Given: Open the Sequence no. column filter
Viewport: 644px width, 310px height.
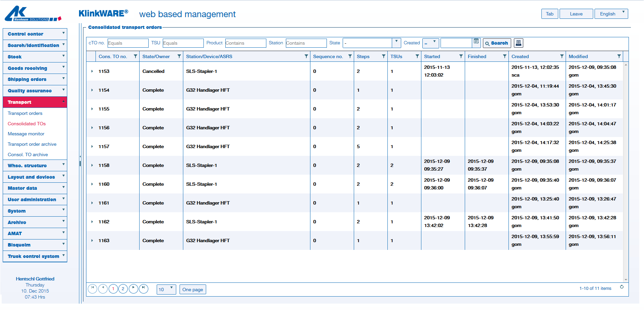Looking at the screenshot, I should point(350,56).
